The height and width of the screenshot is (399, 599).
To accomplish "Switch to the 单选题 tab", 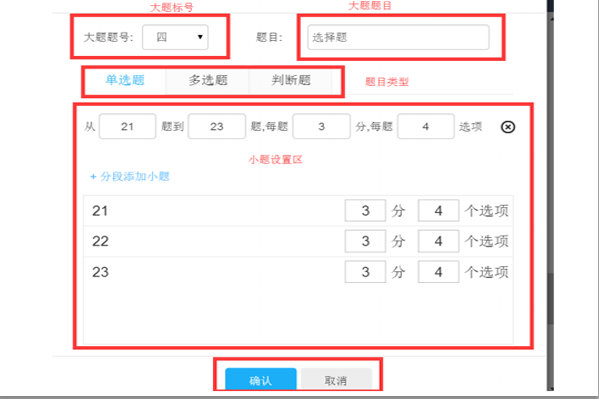I will point(125,80).
